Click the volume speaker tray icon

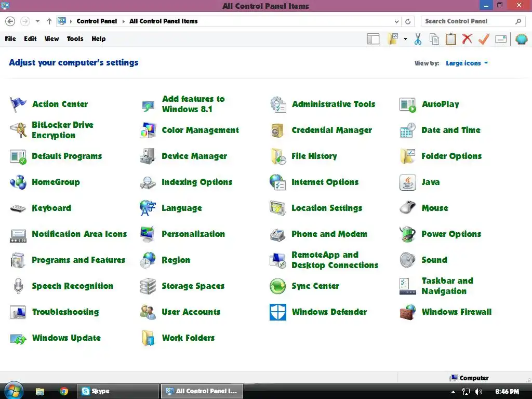coord(478,392)
